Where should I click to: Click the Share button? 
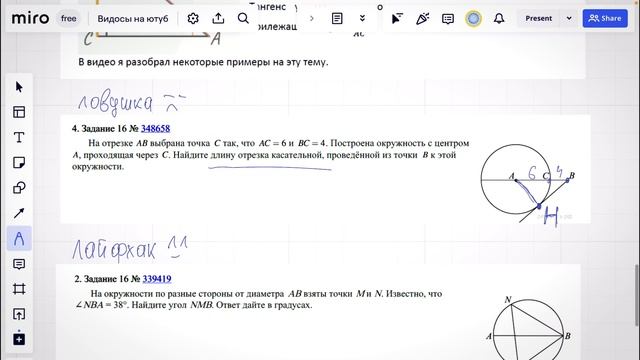pos(605,18)
